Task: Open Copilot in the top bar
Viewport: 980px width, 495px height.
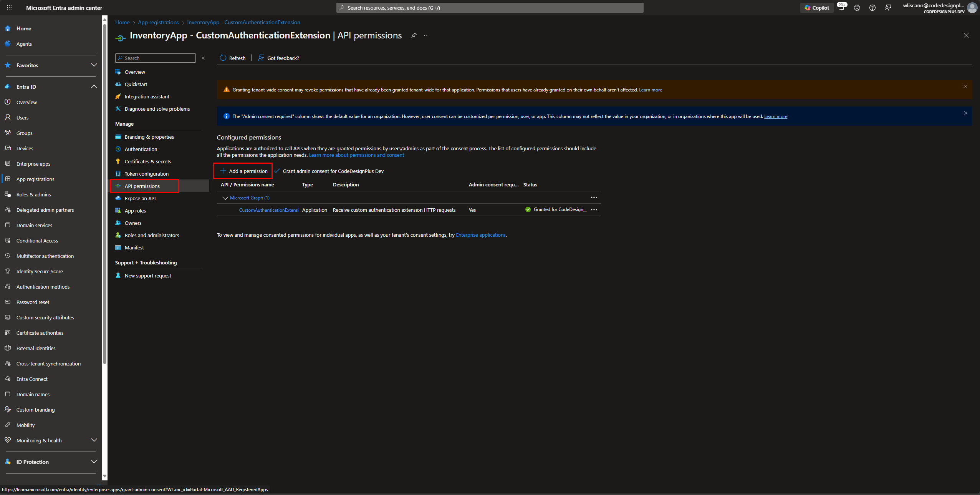Action: (817, 8)
